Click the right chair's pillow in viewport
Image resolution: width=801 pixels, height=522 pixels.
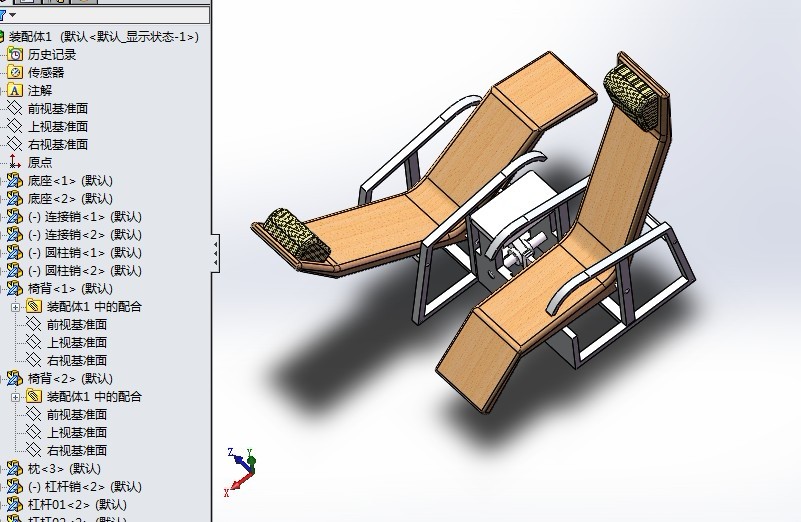(x=631, y=96)
